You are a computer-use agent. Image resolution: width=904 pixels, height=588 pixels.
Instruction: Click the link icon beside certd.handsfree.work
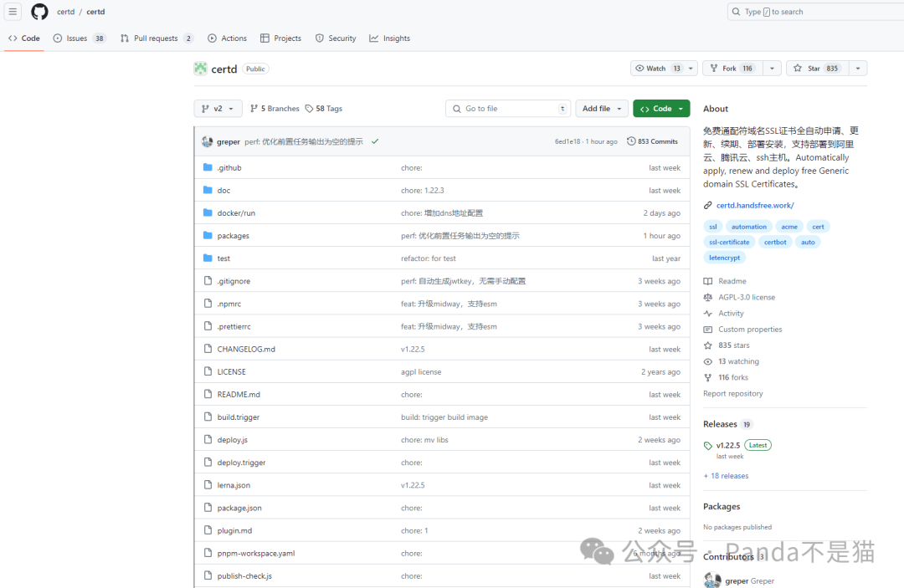[x=707, y=205]
